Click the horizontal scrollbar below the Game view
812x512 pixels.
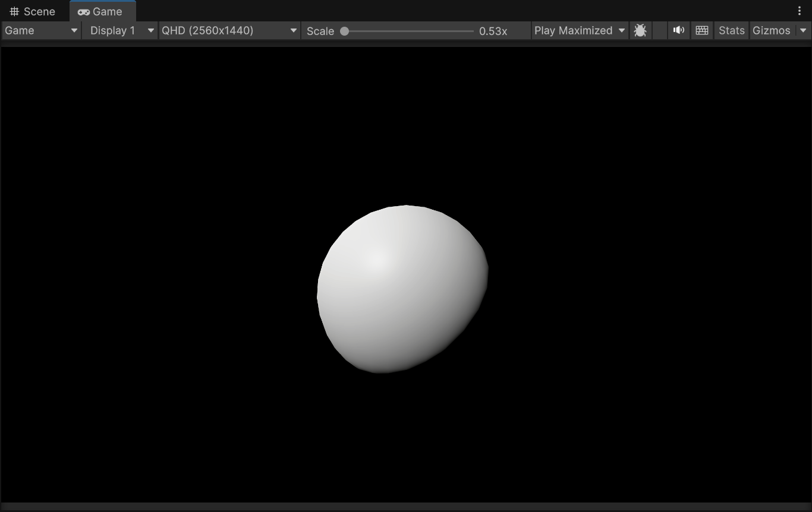(406, 507)
